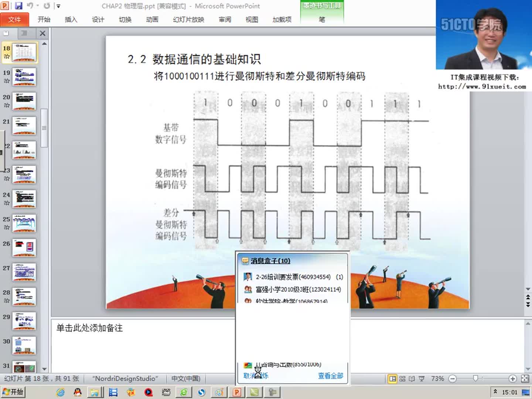This screenshot has width=532, height=399.
Task: Select slide 26 thumbnail
Action: pyautogui.click(x=24, y=248)
